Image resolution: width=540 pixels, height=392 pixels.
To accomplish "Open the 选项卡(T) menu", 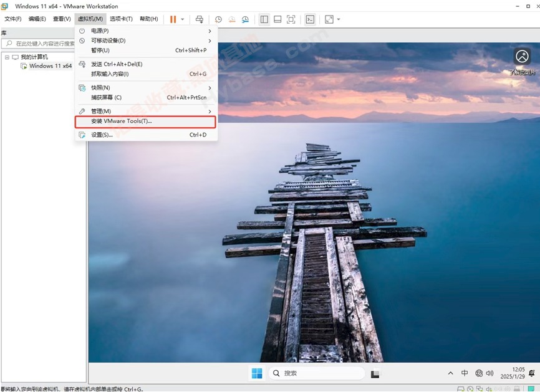I will click(121, 19).
